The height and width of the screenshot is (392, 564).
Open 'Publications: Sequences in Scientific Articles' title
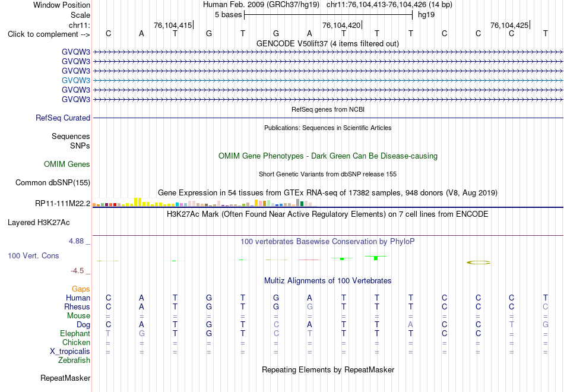point(328,128)
